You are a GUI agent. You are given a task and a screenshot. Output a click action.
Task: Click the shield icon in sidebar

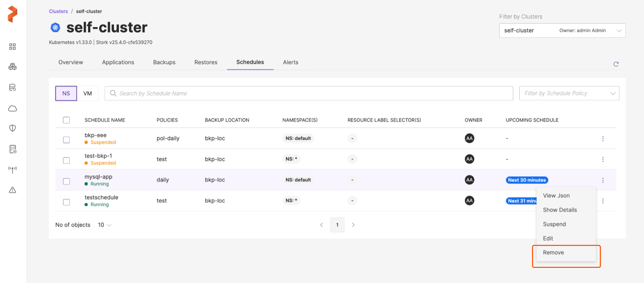click(12, 128)
